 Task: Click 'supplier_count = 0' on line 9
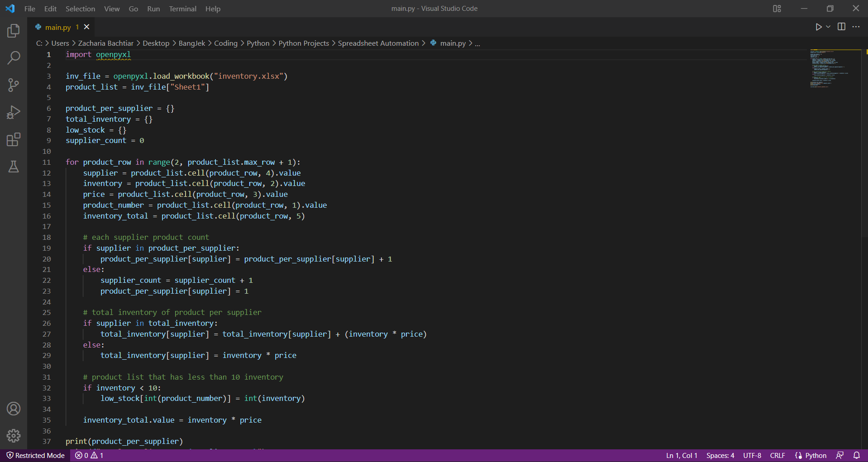105,140
